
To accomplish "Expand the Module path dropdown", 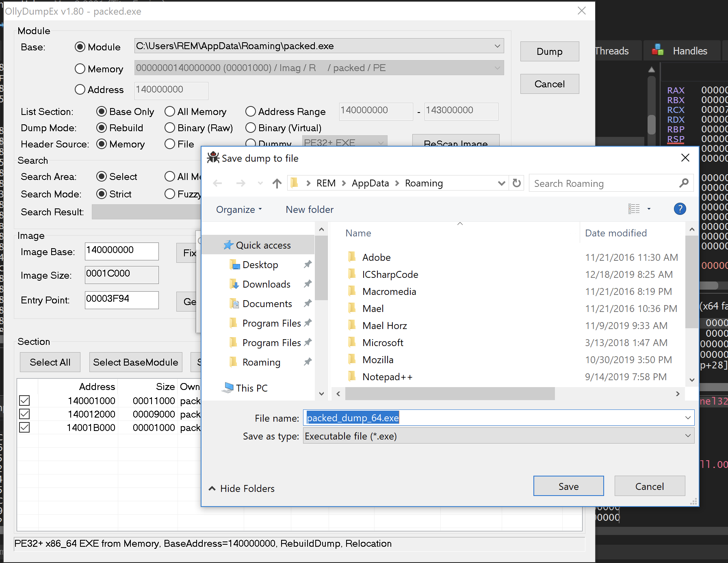I will tap(497, 46).
